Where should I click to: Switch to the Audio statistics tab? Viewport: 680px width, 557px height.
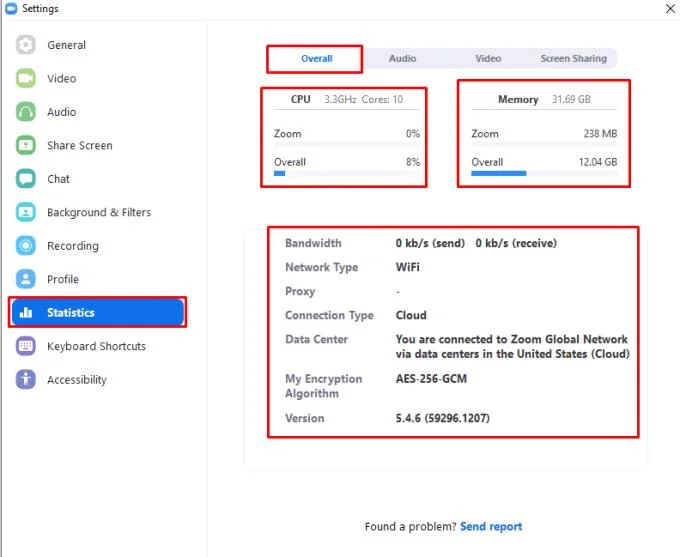402,59
